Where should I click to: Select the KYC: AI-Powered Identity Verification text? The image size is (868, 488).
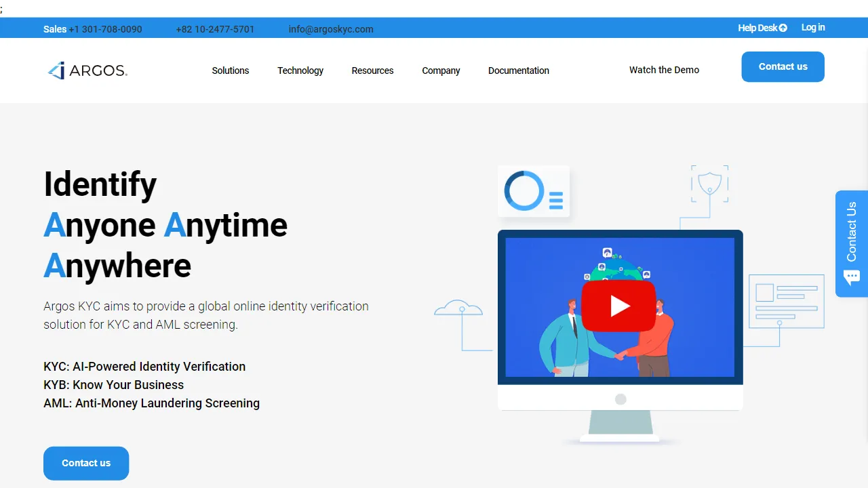tap(144, 367)
